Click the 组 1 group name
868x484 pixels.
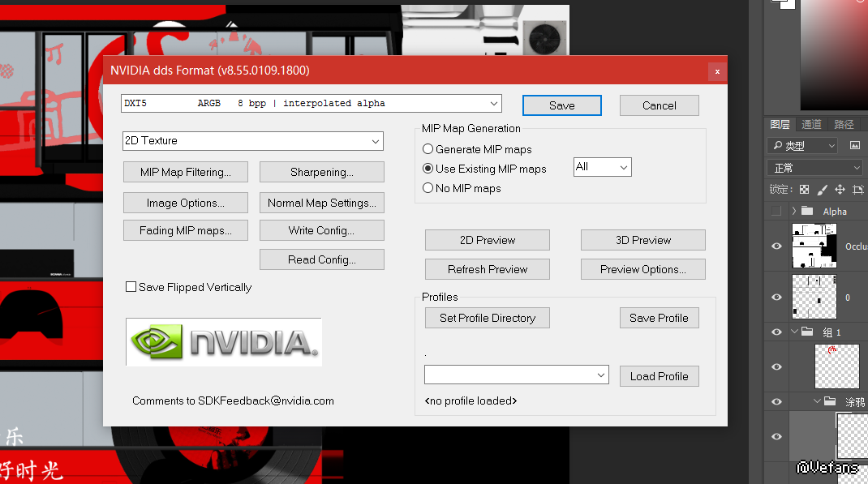(x=832, y=332)
